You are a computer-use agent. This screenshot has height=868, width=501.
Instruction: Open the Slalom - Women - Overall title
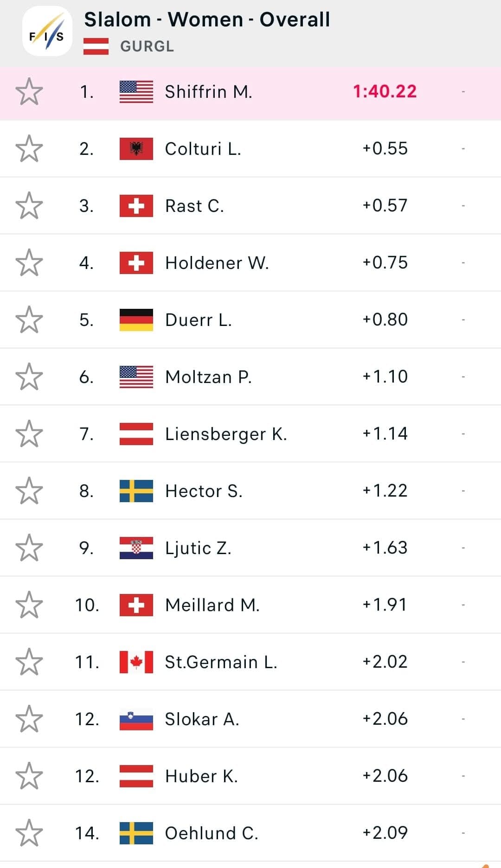tap(207, 19)
